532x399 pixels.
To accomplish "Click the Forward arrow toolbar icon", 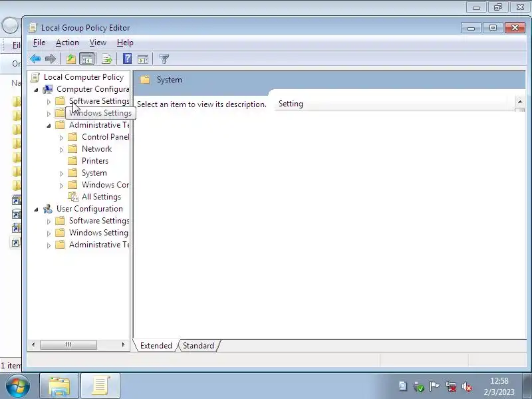I will point(51,59).
